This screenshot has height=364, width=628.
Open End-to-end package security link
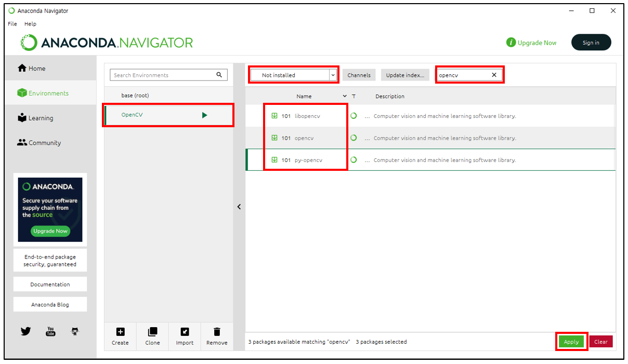pyautogui.click(x=50, y=261)
